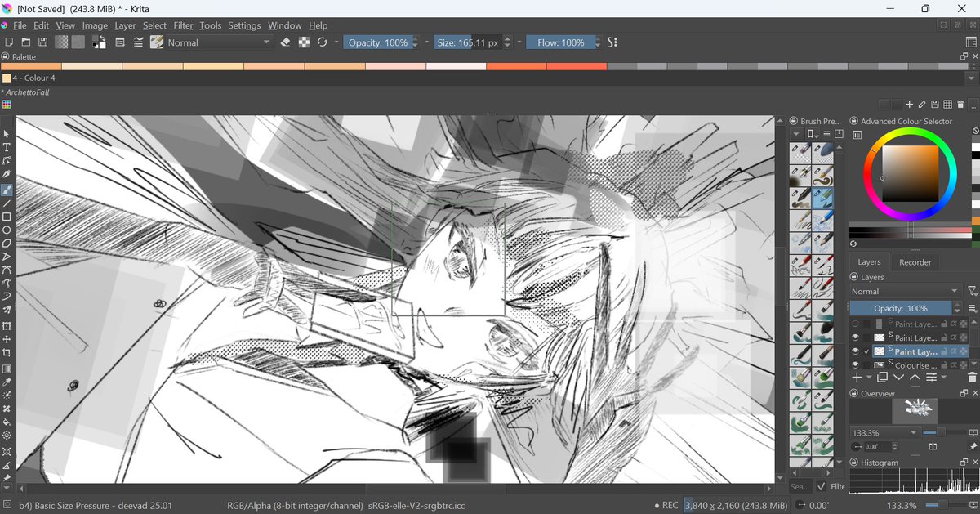The width and height of the screenshot is (980, 514).
Task: Select the Crop tool
Action: (x=7, y=352)
